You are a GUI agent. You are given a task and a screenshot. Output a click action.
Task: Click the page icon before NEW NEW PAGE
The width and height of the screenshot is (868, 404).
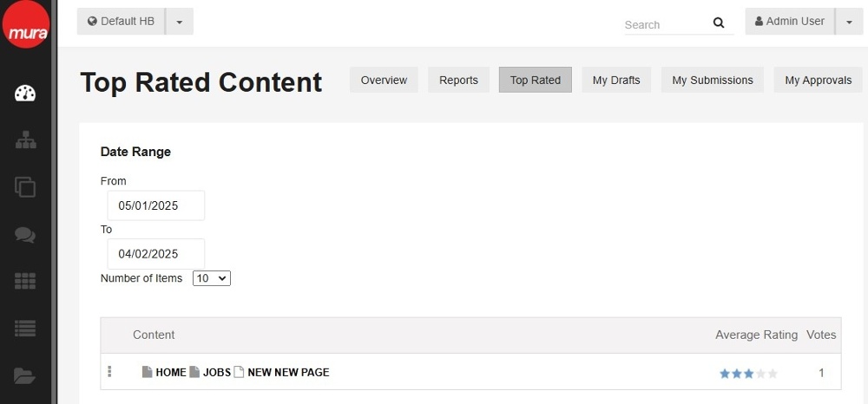click(239, 372)
